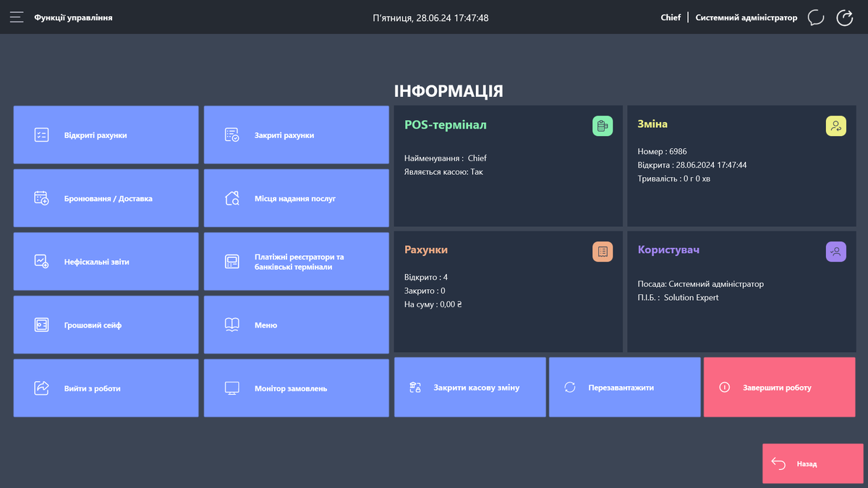Click the purple Користувач profile icon

click(x=836, y=251)
